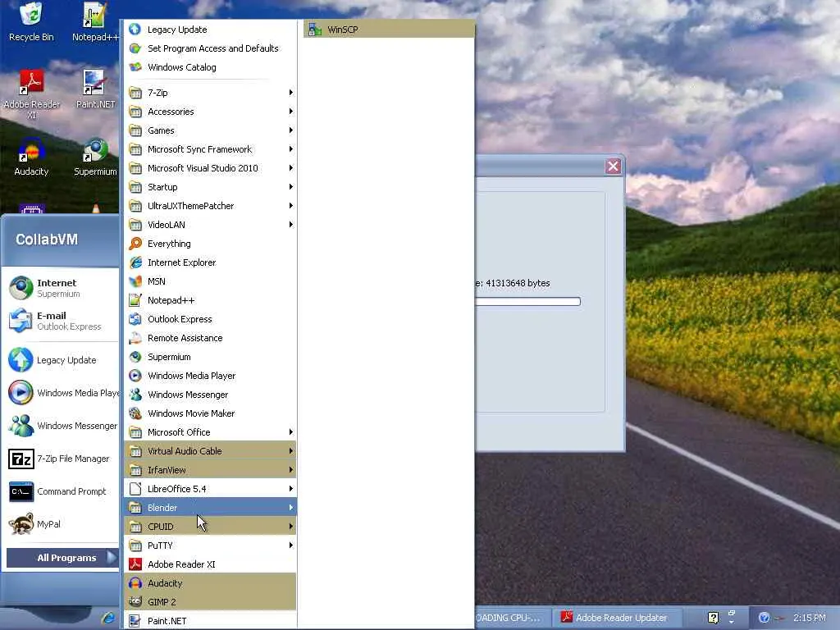Expand Microsoft Sync Framework submenu
This screenshot has height=630, width=840.
click(x=211, y=149)
